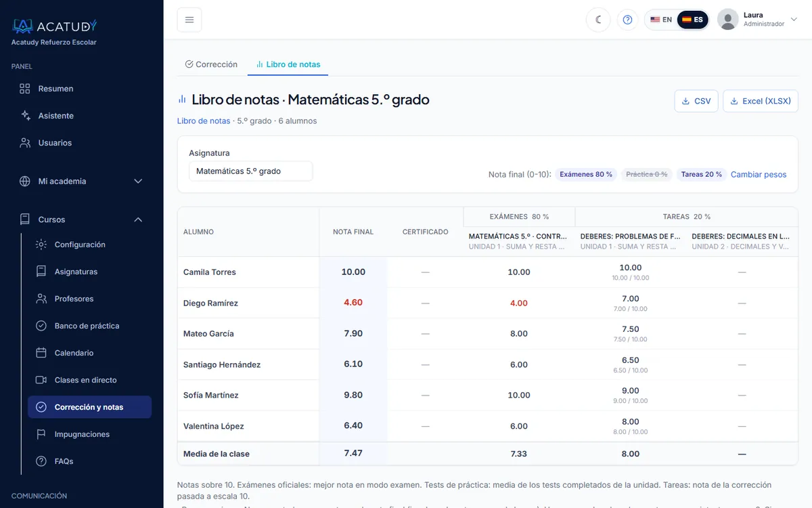
Task: Click Mateo García's homework score 7.50
Action: (631, 329)
